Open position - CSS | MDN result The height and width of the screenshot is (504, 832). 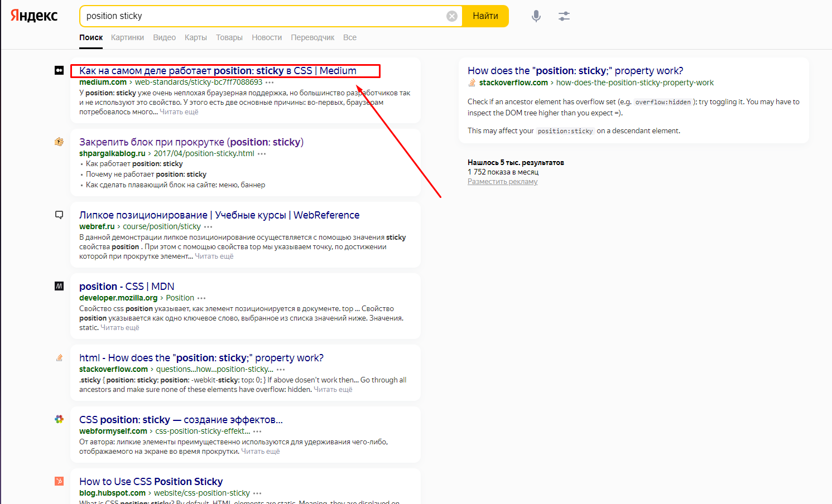click(x=127, y=287)
